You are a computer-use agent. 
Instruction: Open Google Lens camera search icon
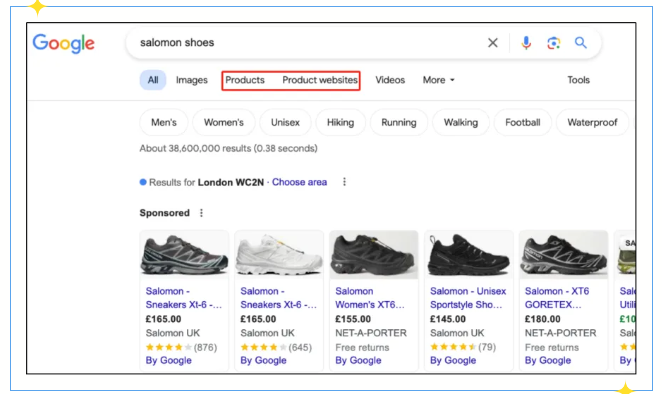click(553, 43)
